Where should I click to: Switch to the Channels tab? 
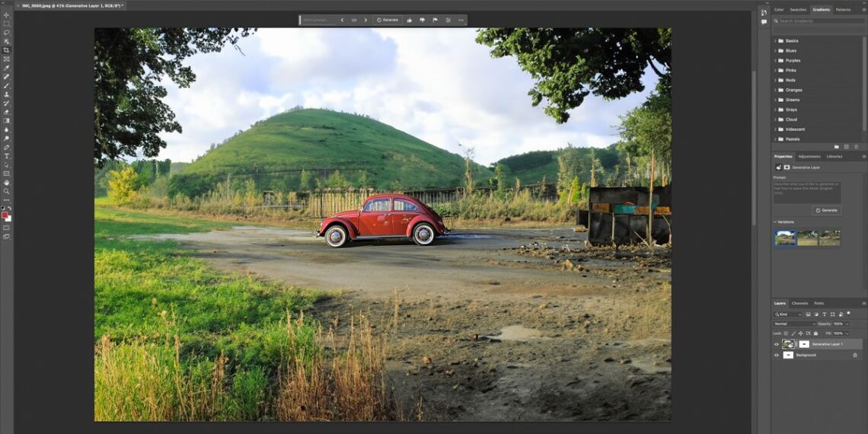click(799, 303)
